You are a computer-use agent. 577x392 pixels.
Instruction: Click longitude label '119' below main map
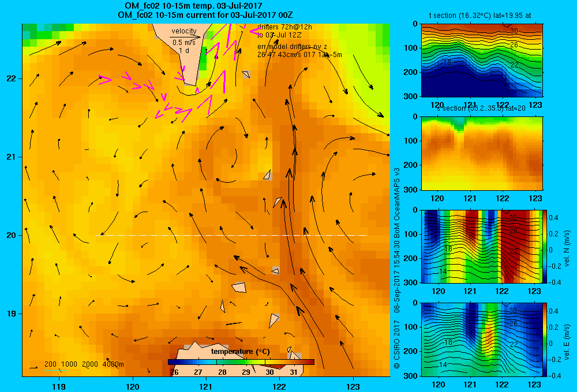(59, 386)
